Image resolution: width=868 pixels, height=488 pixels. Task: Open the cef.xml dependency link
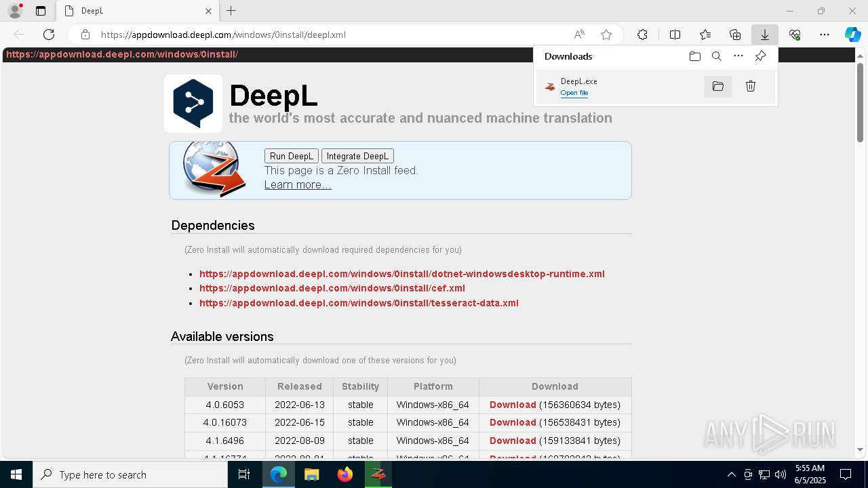[332, 288]
